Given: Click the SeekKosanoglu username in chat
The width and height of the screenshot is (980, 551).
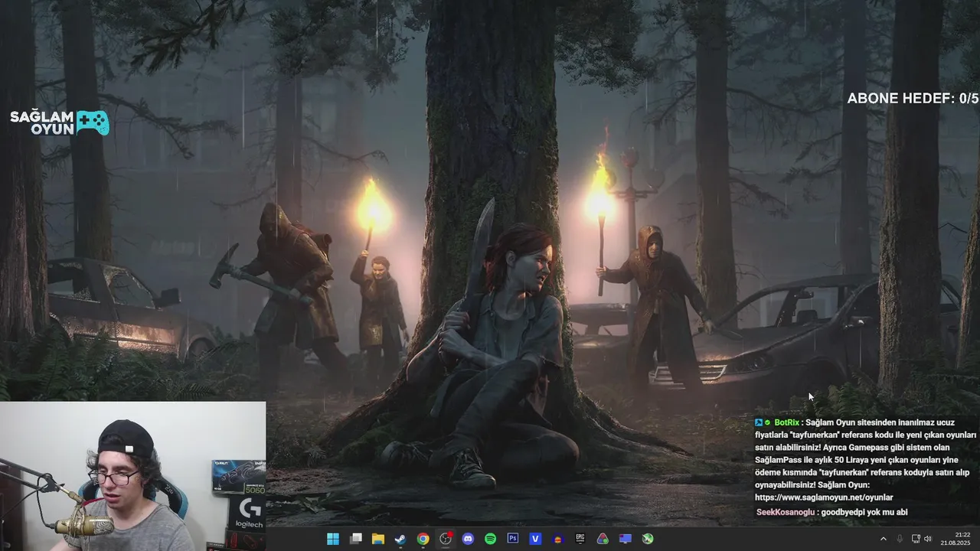Looking at the screenshot, I should [x=786, y=512].
